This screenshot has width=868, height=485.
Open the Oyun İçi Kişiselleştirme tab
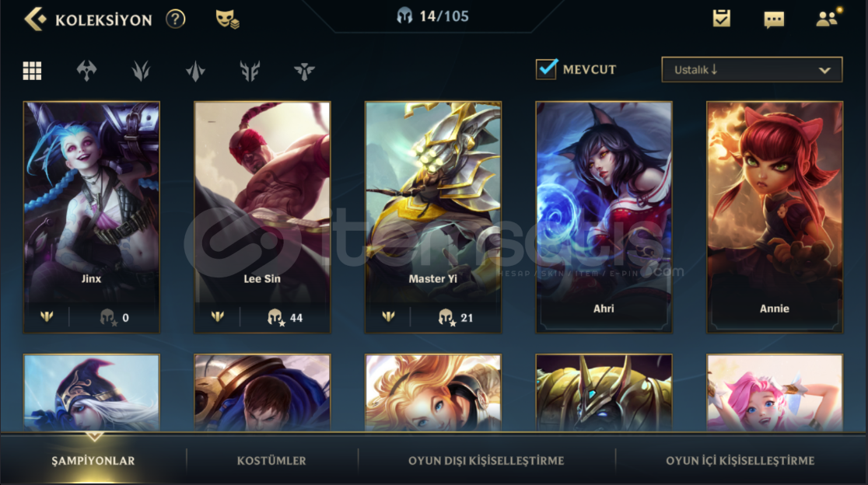740,461
